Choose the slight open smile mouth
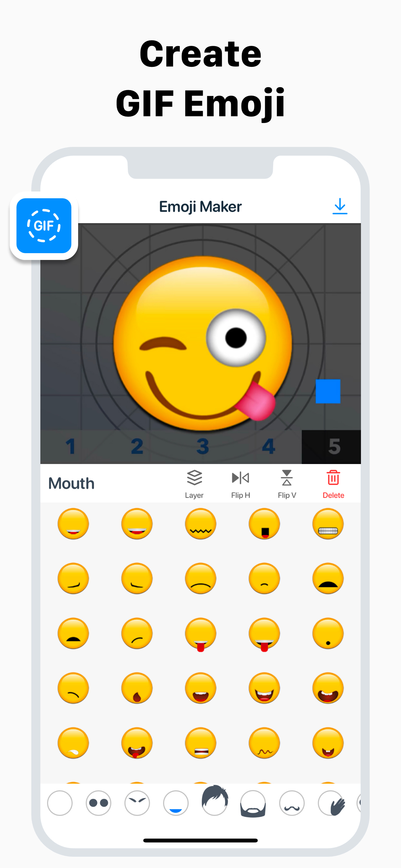401x868 pixels. point(73,524)
